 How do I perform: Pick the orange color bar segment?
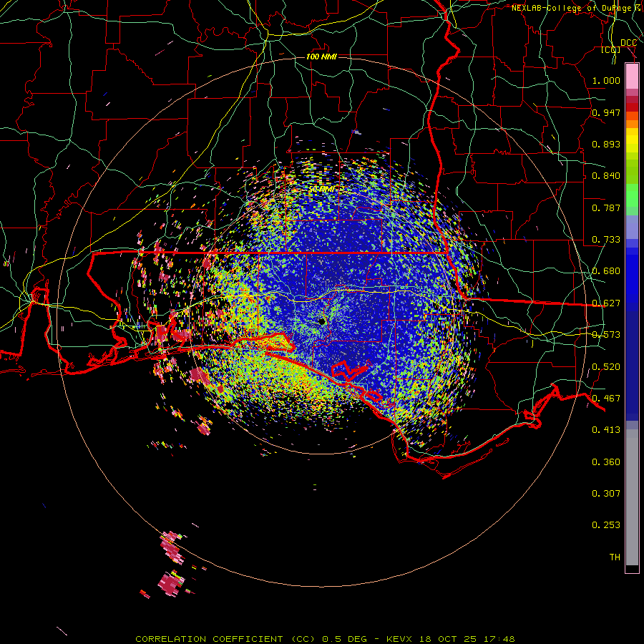tap(632, 124)
